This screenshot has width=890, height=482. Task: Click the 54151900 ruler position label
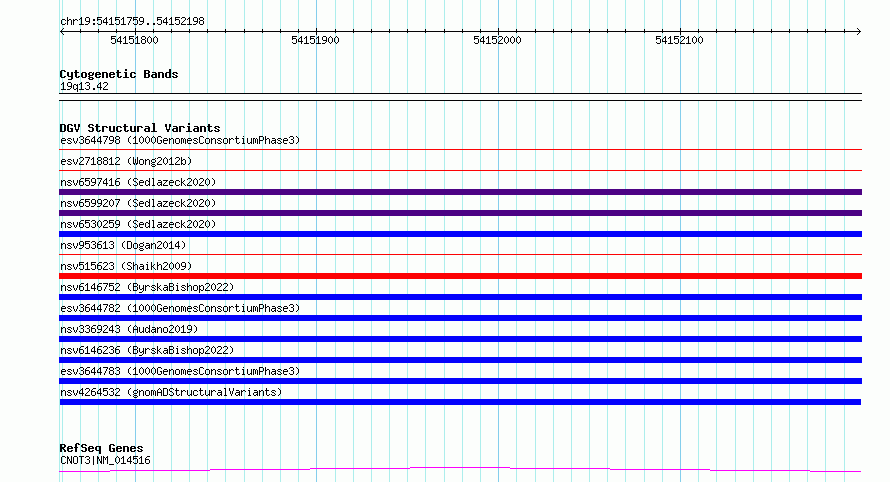point(315,40)
